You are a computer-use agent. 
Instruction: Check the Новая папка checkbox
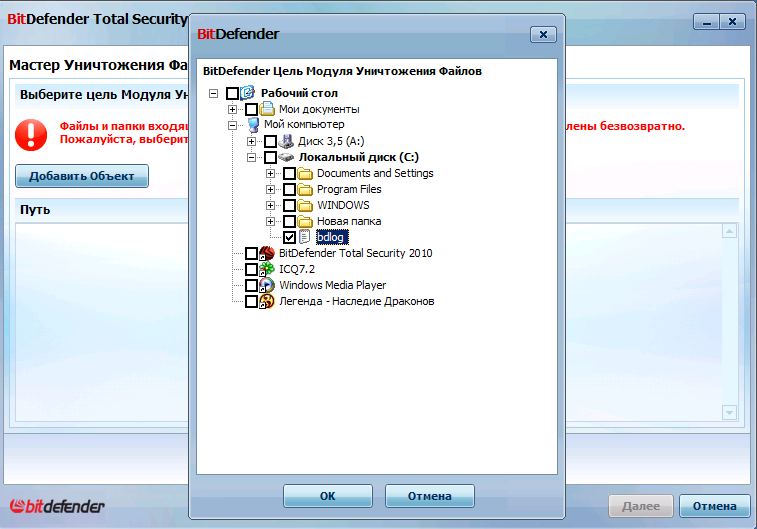point(289,221)
